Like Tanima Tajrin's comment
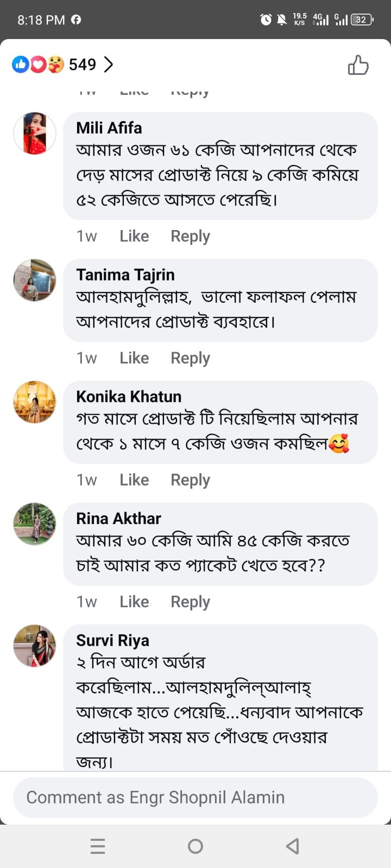The height and width of the screenshot is (868, 391). pyautogui.click(x=134, y=358)
